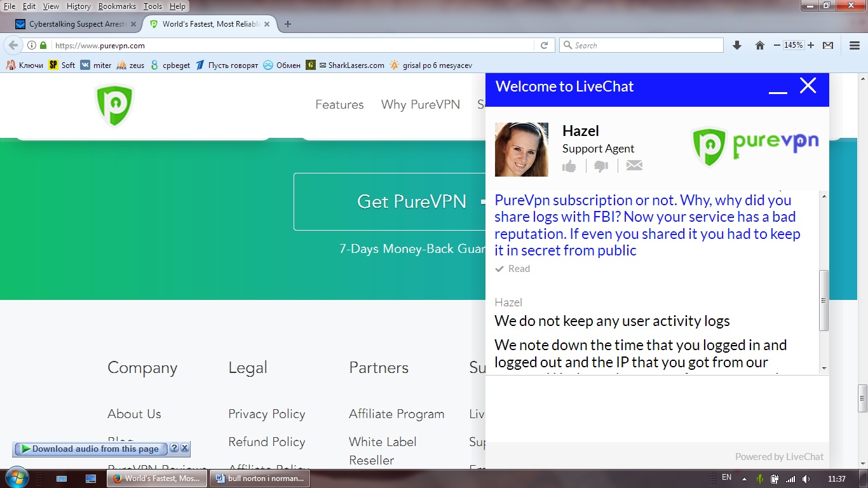Open the Firefox downloads panel
Viewport: 868px width, 488px height.
coord(737,45)
